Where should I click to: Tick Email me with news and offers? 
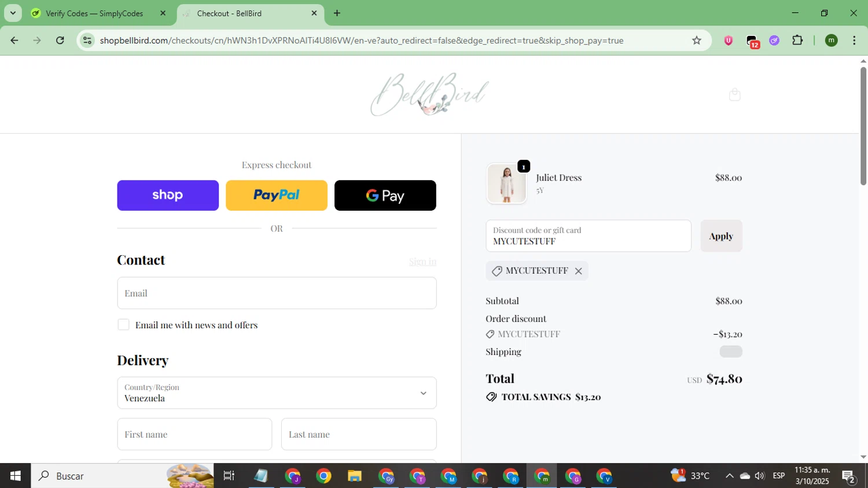coord(123,325)
